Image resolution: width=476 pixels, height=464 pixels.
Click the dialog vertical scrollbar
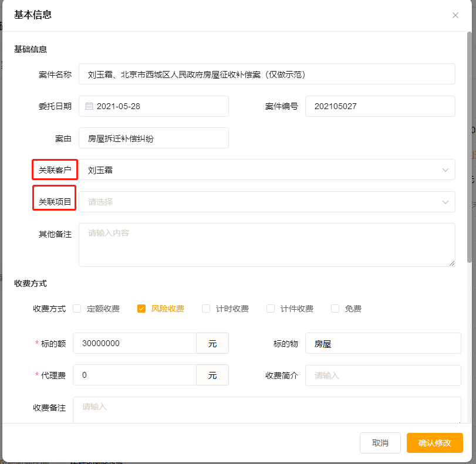(468, 147)
